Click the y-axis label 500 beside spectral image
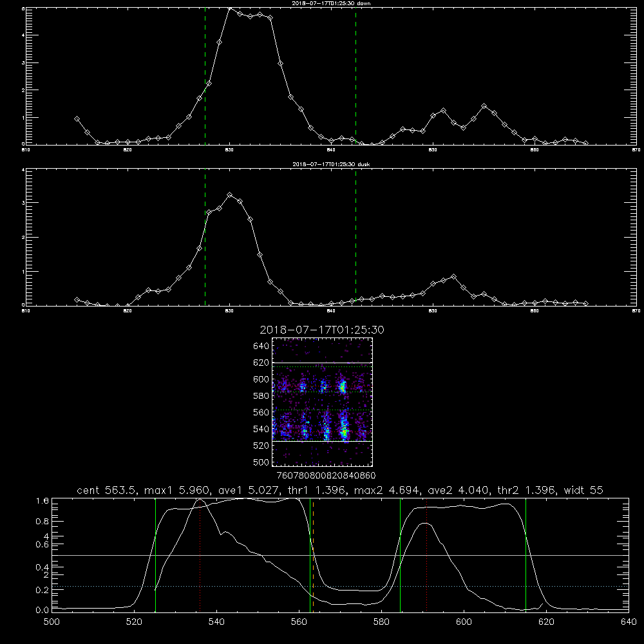644x644 pixels. point(261,462)
